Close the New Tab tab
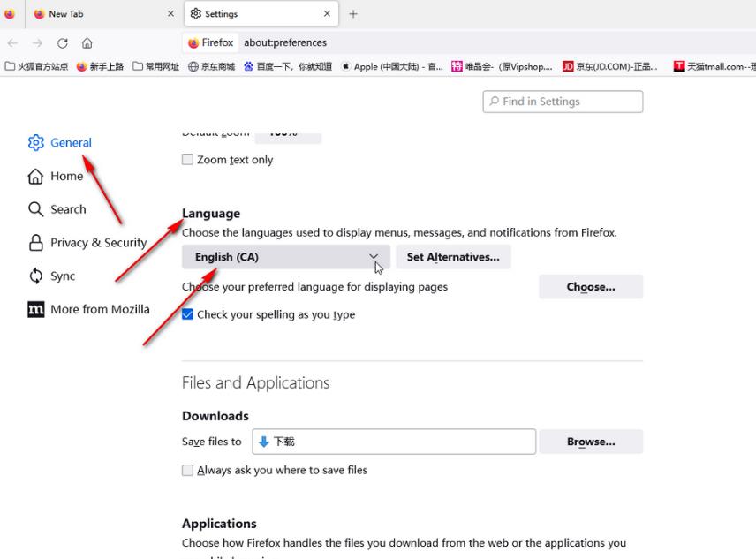The image size is (756, 559). tap(170, 14)
